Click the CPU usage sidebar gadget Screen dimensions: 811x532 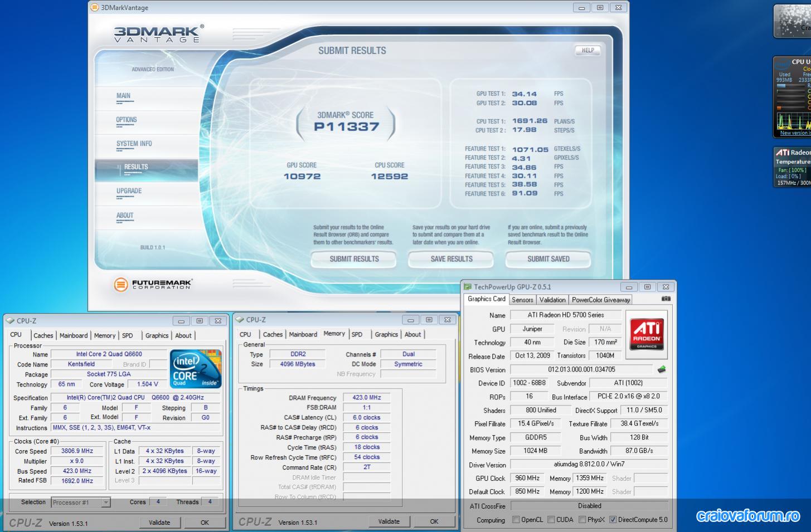(x=792, y=97)
